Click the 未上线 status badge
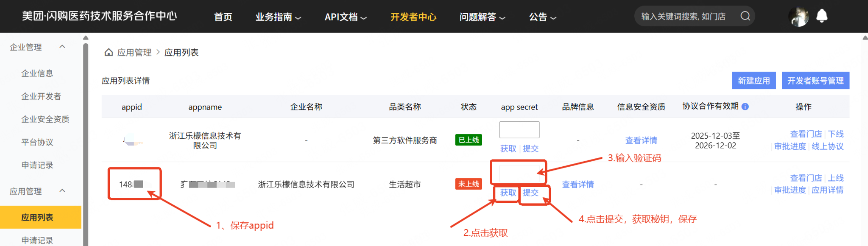This screenshot has height=246, width=868. [x=468, y=184]
